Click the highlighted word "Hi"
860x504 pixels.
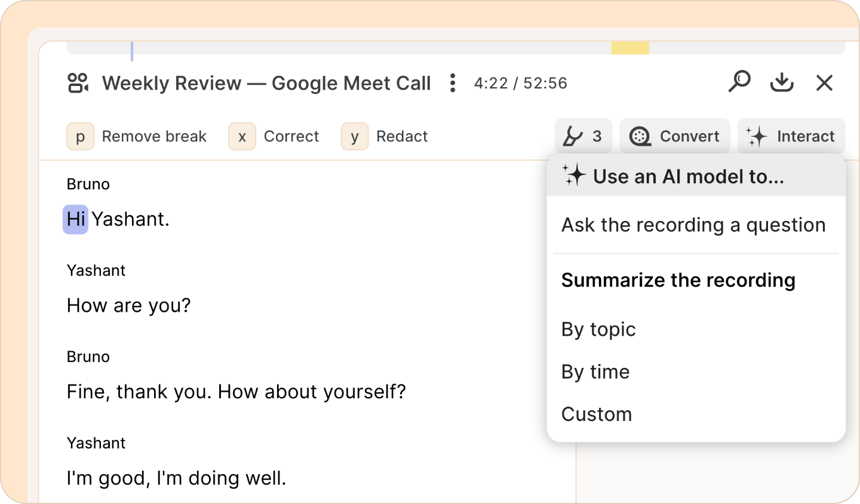point(76,219)
